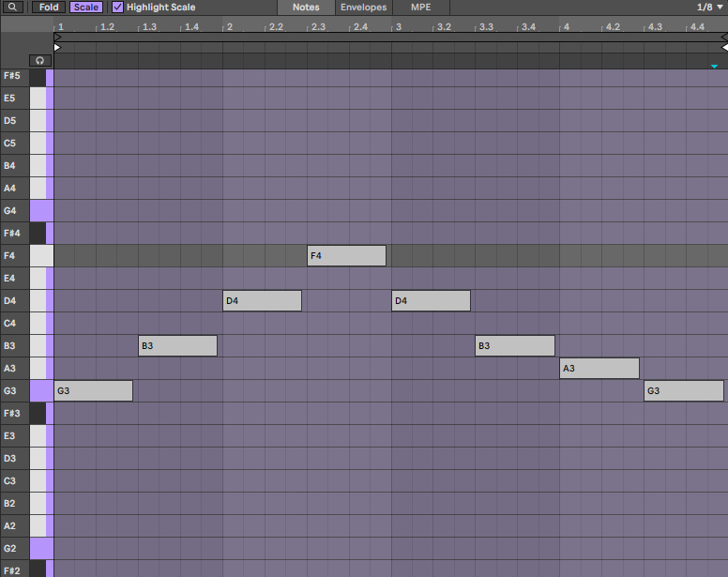Image resolution: width=728 pixels, height=577 pixels.
Task: Select the F4 note in piano roll
Action: (x=346, y=256)
